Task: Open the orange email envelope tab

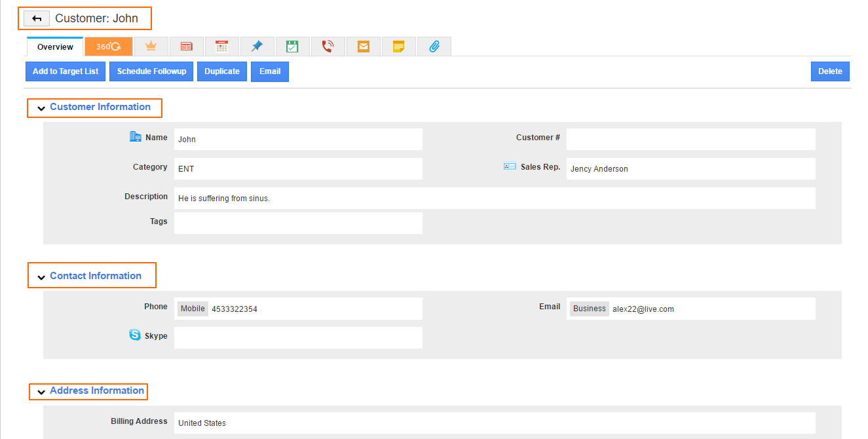Action: (363, 47)
